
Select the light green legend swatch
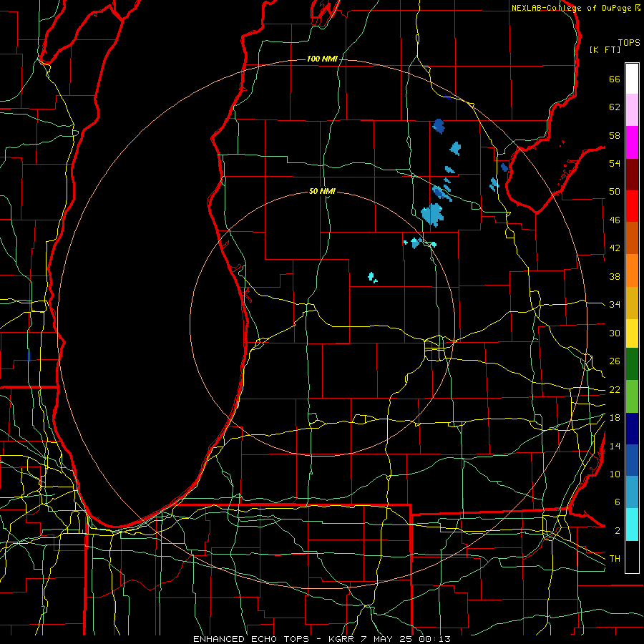632,396
